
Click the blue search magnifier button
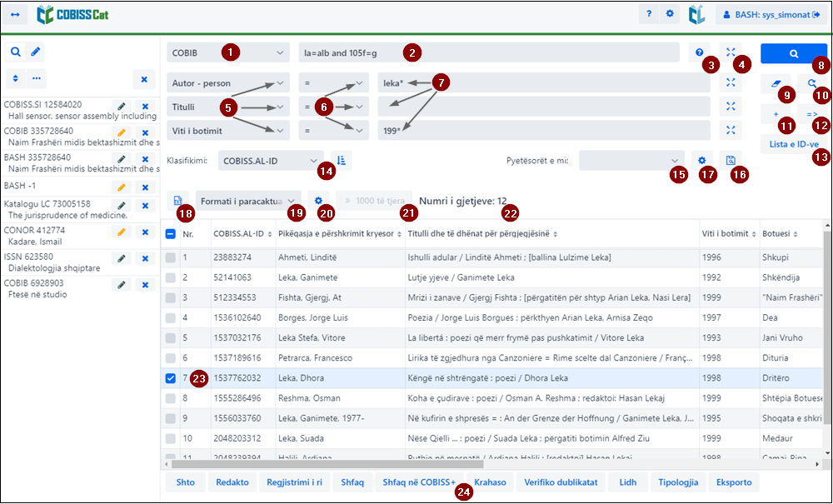[x=793, y=53]
